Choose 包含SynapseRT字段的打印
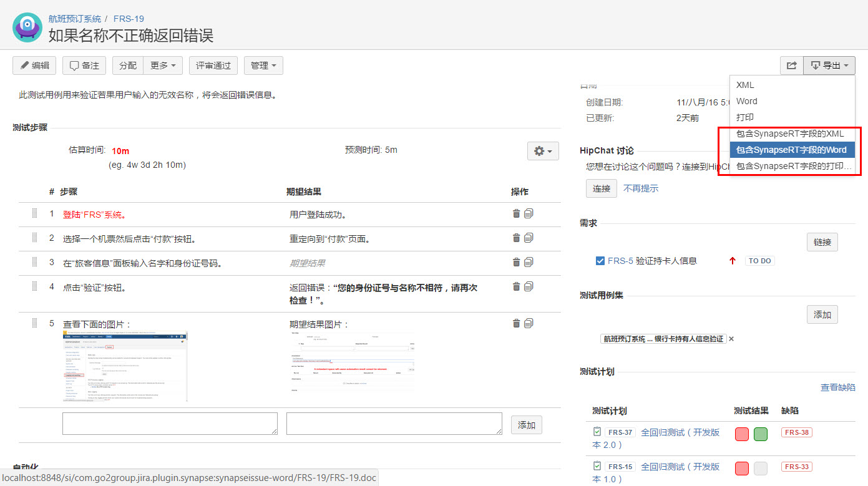The height and width of the screenshot is (486, 868). [x=792, y=166]
